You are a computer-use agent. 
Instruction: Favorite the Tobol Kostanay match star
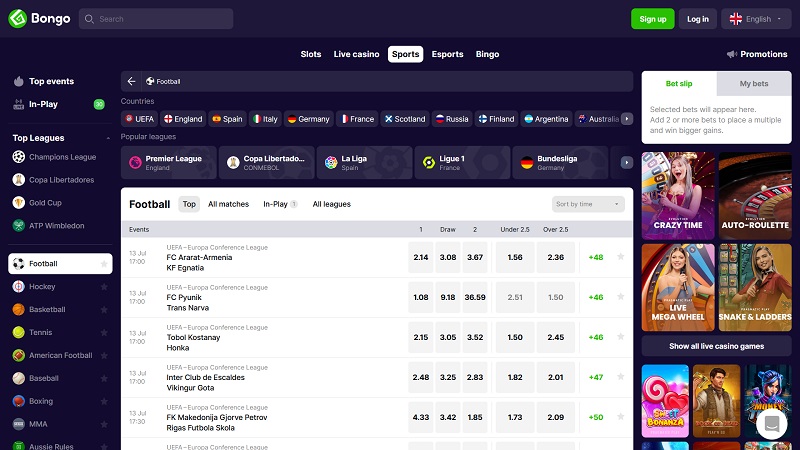click(x=620, y=337)
